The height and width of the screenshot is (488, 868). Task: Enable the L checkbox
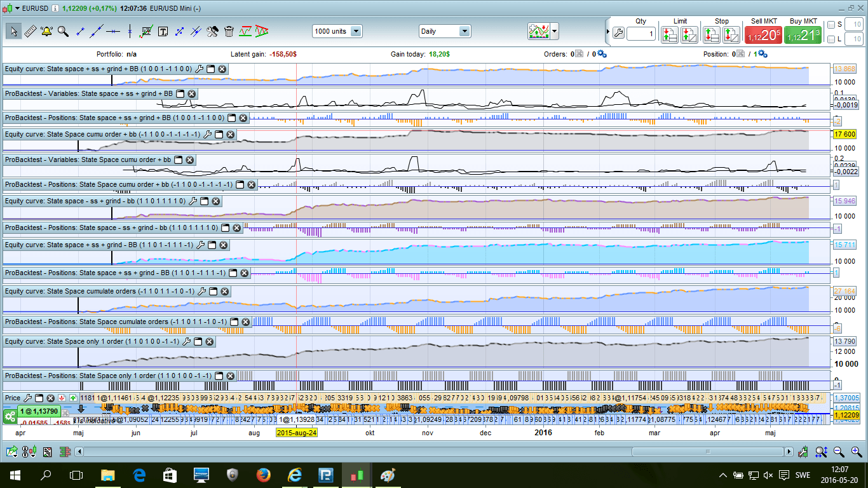pyautogui.click(x=831, y=39)
